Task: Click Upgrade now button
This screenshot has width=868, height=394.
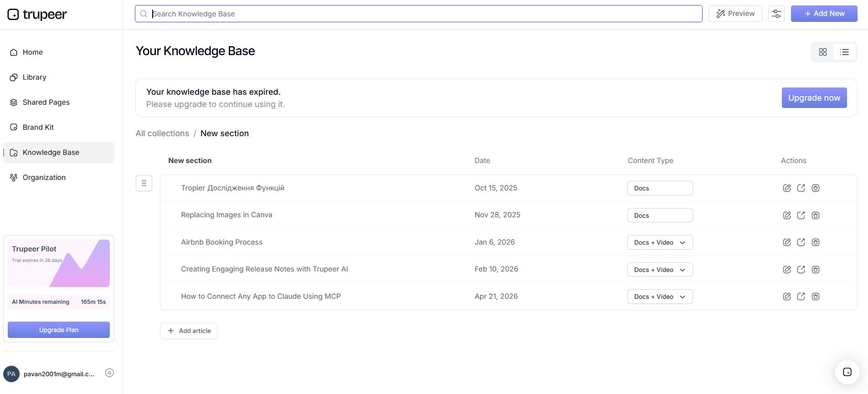Action: pyautogui.click(x=814, y=98)
